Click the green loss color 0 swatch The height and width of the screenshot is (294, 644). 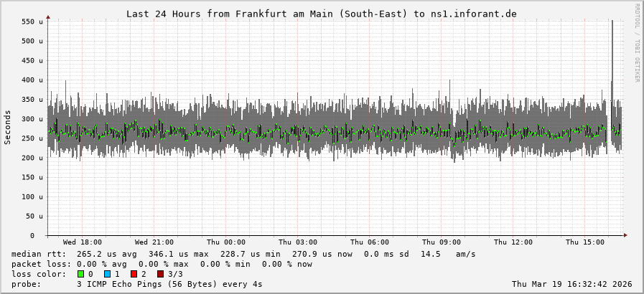pos(80,274)
